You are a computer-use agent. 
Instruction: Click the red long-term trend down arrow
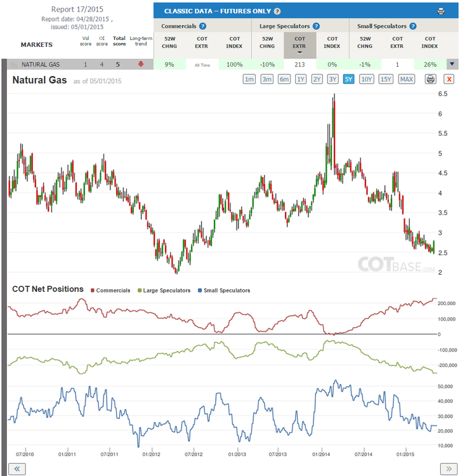pyautogui.click(x=141, y=64)
